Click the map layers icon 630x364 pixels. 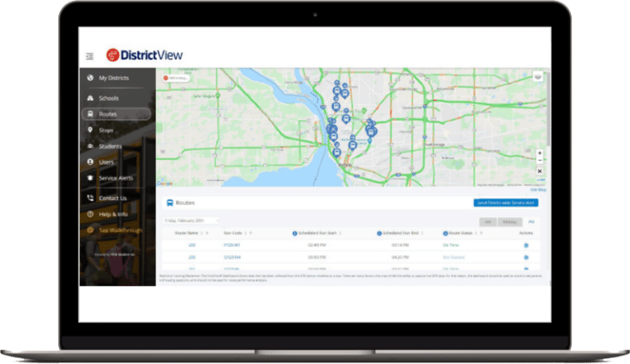point(538,77)
